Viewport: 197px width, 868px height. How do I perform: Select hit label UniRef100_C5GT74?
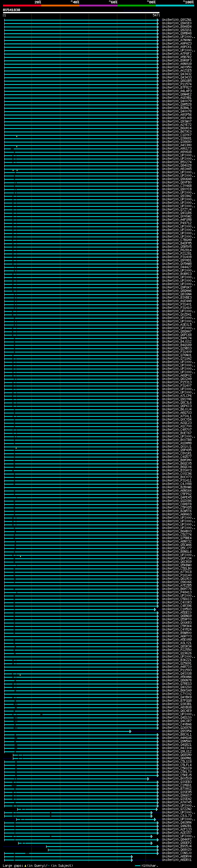pyautogui.click(x=176, y=535)
